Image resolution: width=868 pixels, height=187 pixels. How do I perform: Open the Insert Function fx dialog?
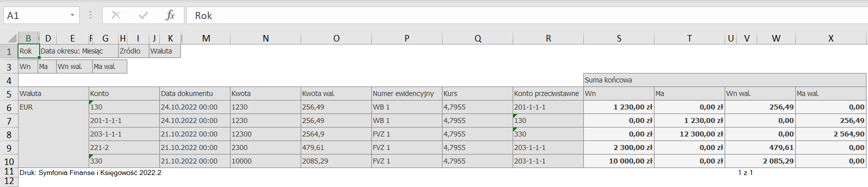pos(170,15)
